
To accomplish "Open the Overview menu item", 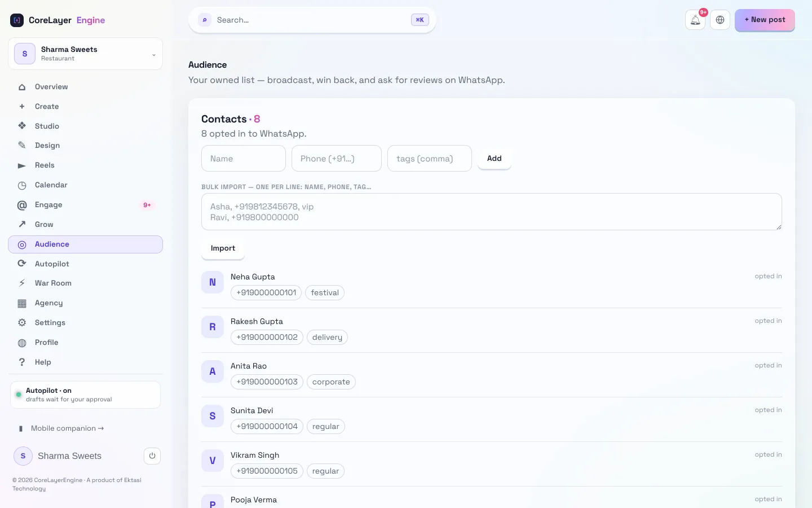I will pos(86,87).
